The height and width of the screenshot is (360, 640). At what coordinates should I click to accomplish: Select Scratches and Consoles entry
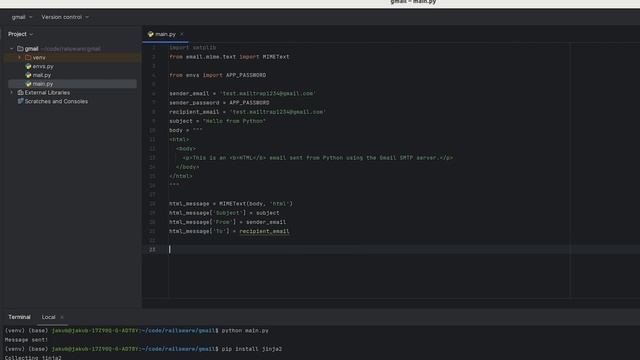(x=56, y=101)
